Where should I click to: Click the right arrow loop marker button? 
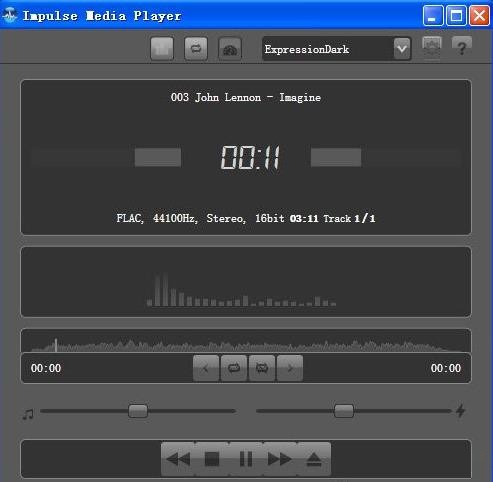coord(290,368)
